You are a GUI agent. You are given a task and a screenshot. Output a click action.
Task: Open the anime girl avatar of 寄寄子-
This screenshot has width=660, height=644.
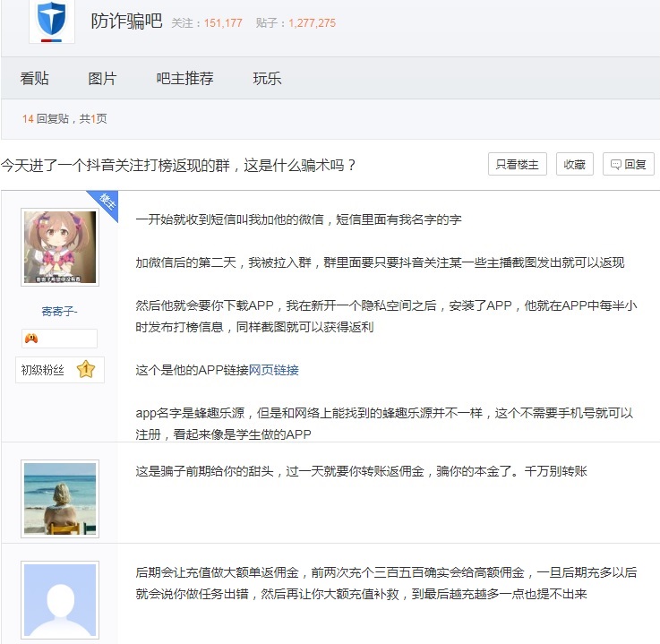60,247
